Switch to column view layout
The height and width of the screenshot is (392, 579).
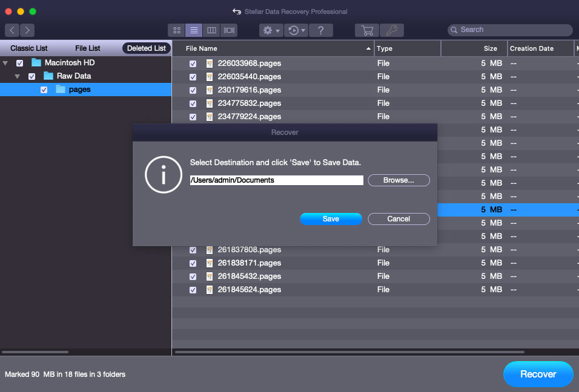(x=211, y=30)
